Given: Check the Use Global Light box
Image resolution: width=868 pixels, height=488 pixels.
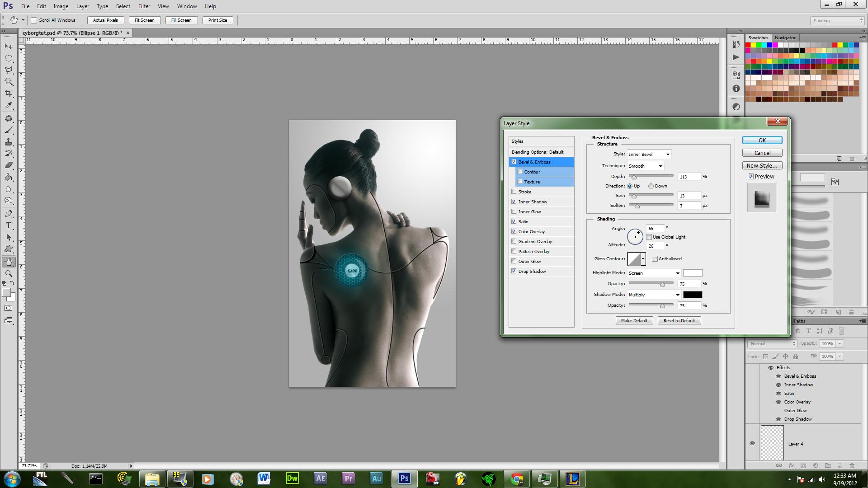Looking at the screenshot, I should tap(649, 237).
